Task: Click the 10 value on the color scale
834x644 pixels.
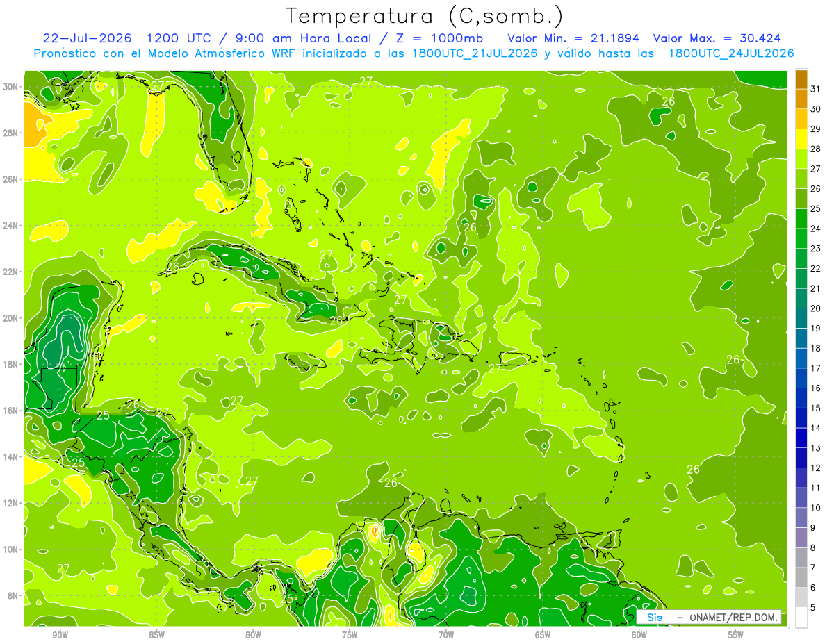Action: pyautogui.click(x=816, y=509)
